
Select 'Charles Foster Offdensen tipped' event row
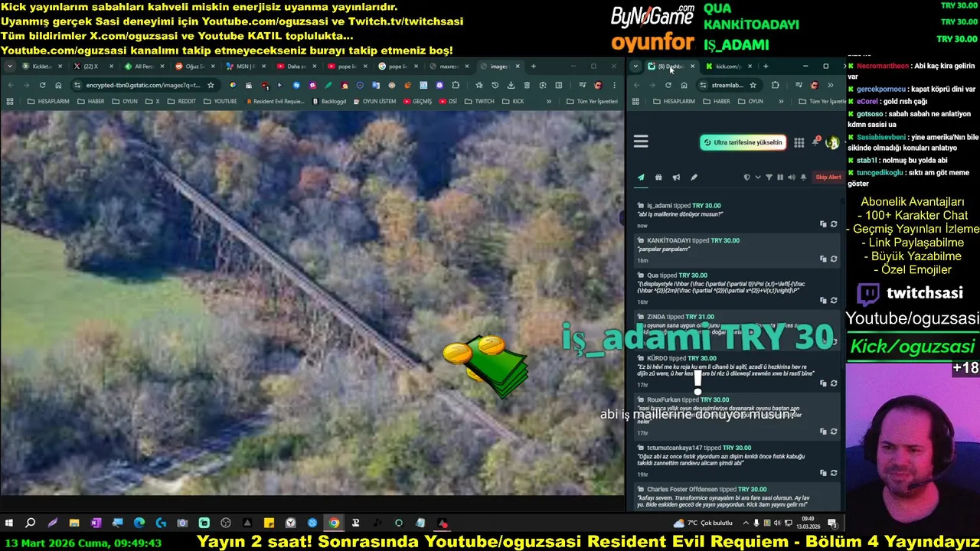click(x=738, y=497)
